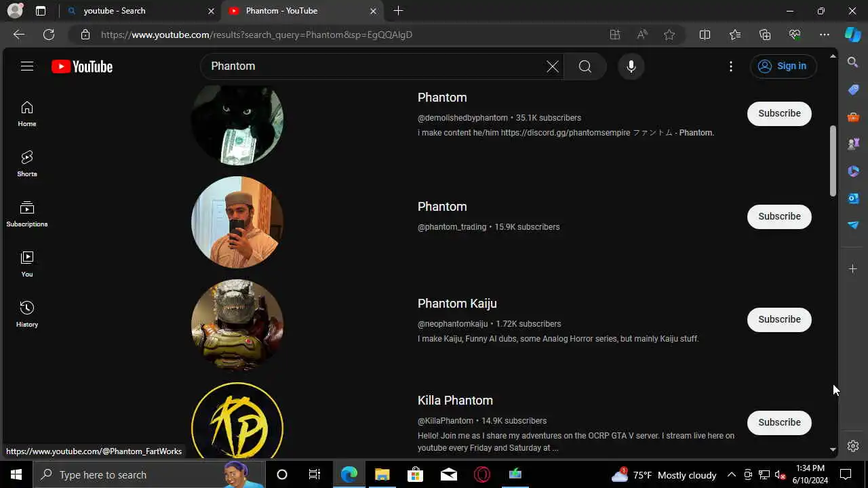Open a new browser tab
Image resolution: width=868 pixels, height=488 pixels.
coord(399,11)
